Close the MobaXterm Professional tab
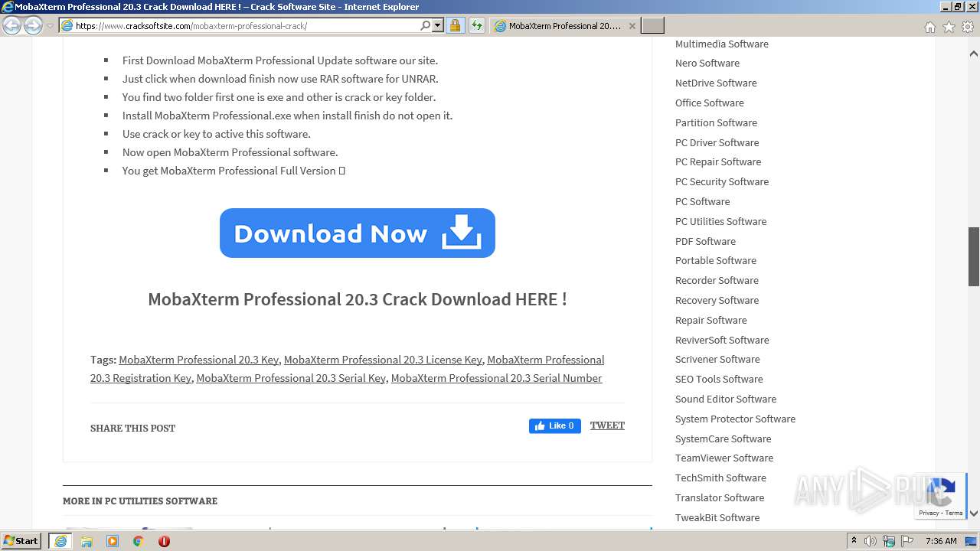 [x=632, y=26]
